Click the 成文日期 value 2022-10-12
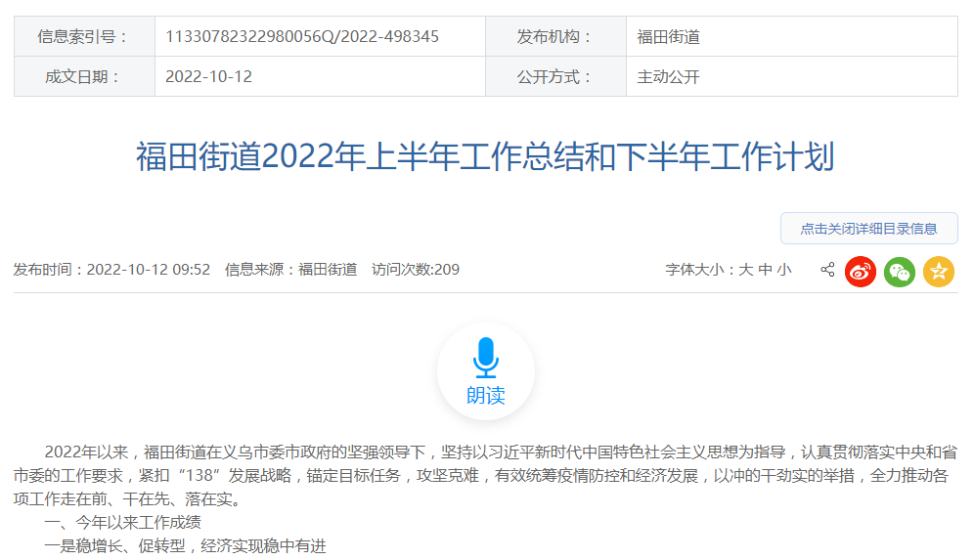The width and height of the screenshot is (974, 560). click(x=209, y=76)
